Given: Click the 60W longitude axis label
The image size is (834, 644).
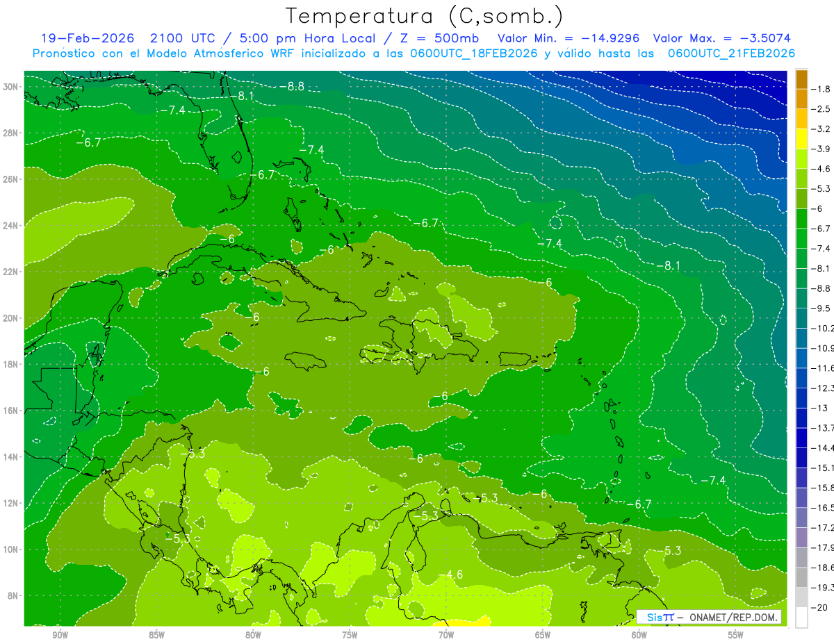Looking at the screenshot, I should pyautogui.click(x=639, y=635).
